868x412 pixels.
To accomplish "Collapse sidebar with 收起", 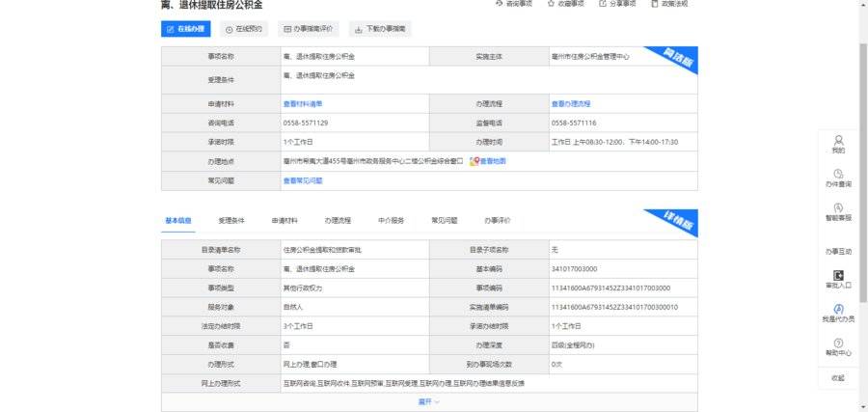I will (x=838, y=377).
